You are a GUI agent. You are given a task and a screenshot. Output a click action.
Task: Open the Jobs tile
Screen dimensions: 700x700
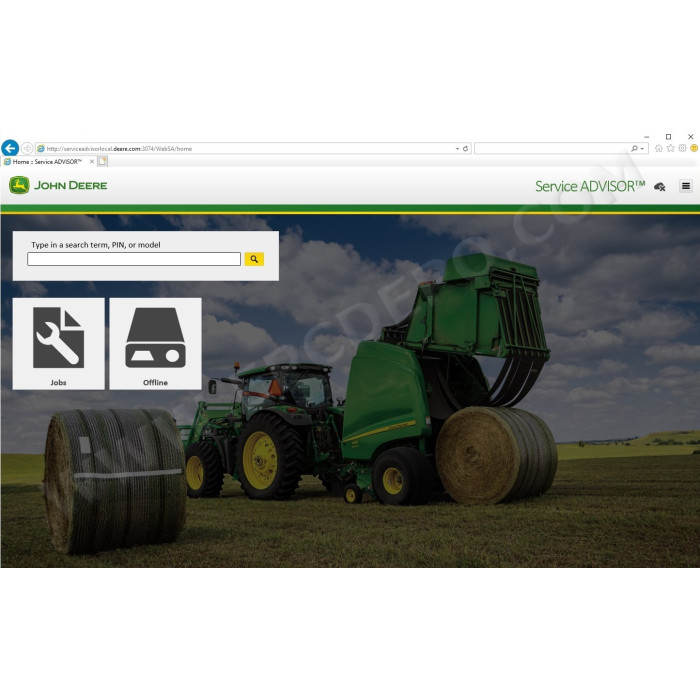coord(58,344)
